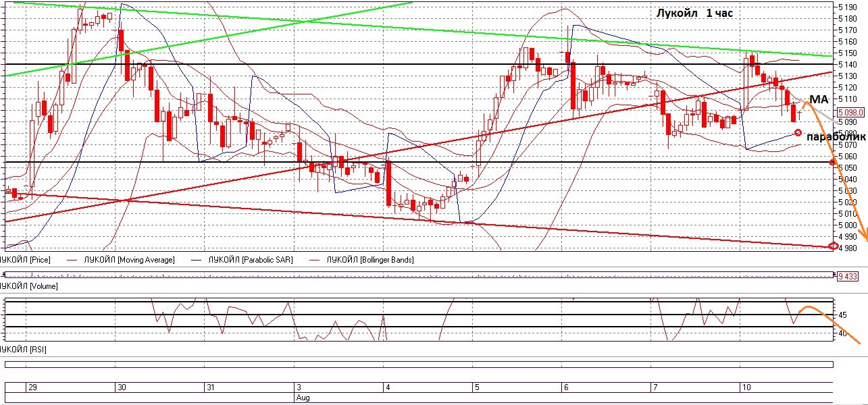Click the date label 4 on time axis
Viewport: 868px width, 405px height.
pos(387,387)
